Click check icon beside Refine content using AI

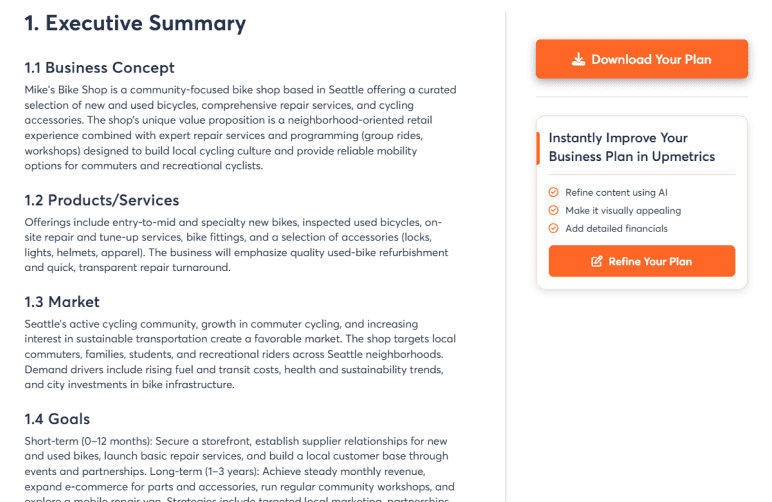pos(554,192)
